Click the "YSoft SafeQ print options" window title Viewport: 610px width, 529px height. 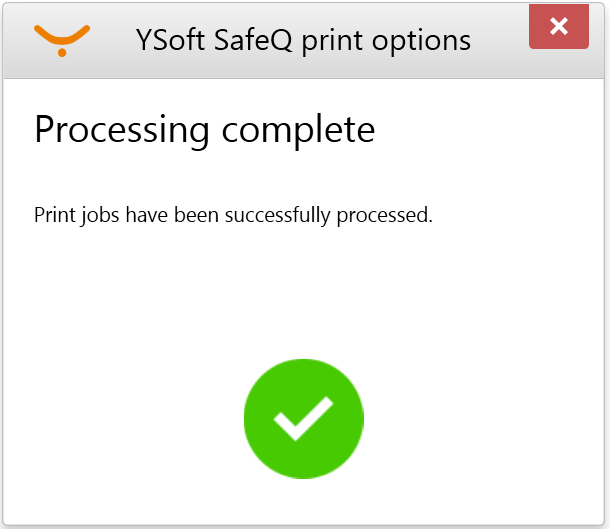tap(303, 40)
